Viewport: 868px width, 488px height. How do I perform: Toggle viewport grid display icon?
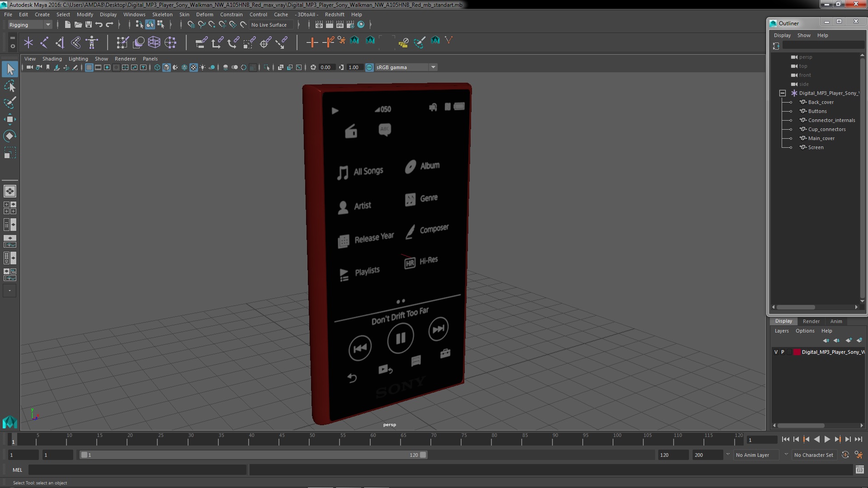point(89,67)
